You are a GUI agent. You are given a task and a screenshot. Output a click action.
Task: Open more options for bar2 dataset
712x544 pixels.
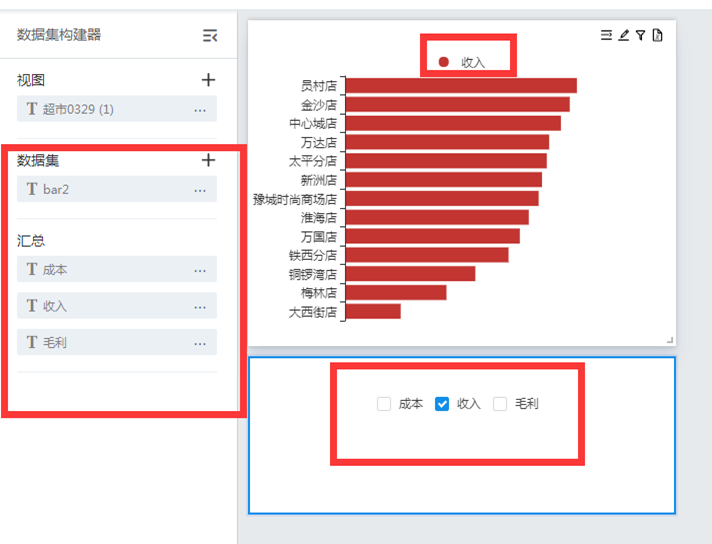tap(200, 190)
